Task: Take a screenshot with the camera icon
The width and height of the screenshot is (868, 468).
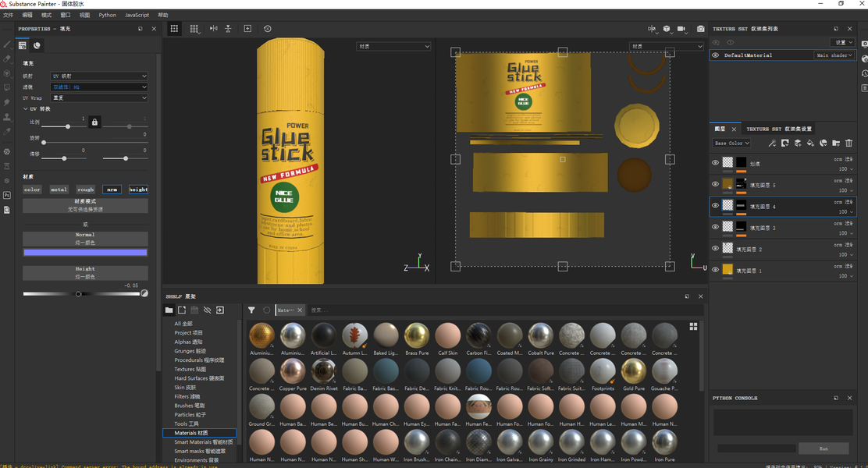Action: click(700, 29)
